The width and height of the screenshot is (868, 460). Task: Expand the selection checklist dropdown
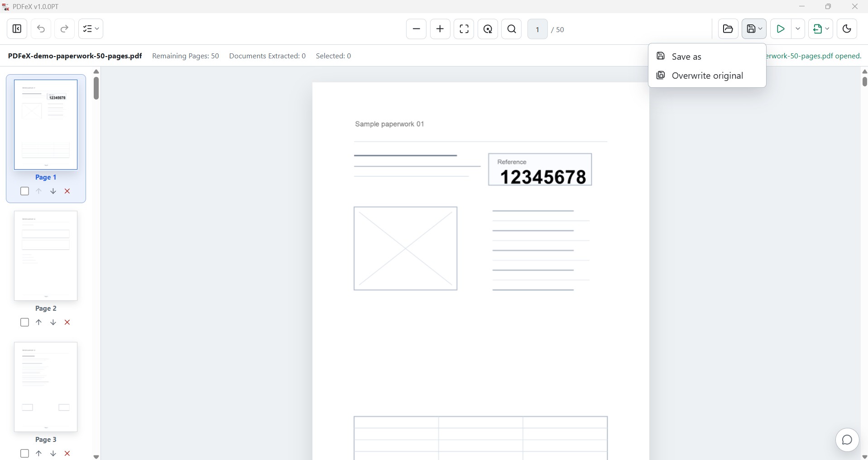pos(91,29)
